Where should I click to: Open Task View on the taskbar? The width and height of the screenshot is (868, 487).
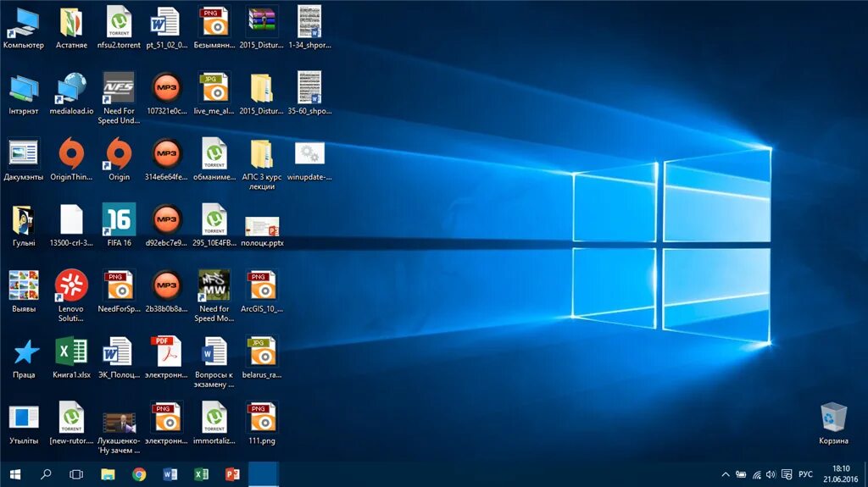coord(76,474)
